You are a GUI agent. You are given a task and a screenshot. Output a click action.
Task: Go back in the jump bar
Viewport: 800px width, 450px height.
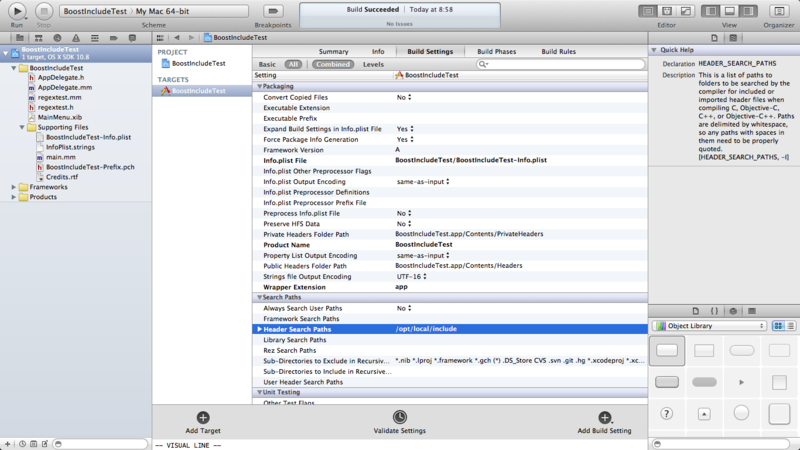click(177, 38)
